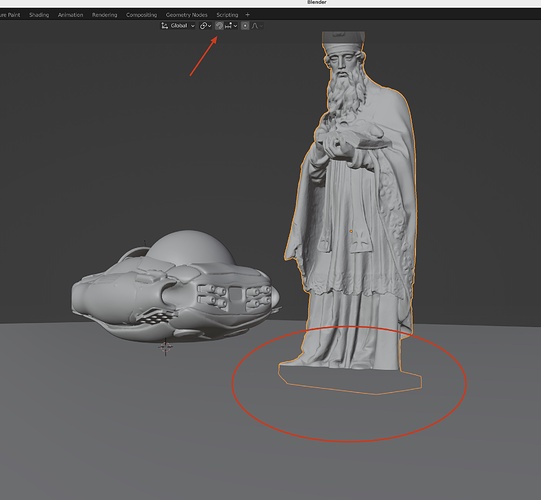
Task: Open the pivot point dropdown
Action: (206, 26)
